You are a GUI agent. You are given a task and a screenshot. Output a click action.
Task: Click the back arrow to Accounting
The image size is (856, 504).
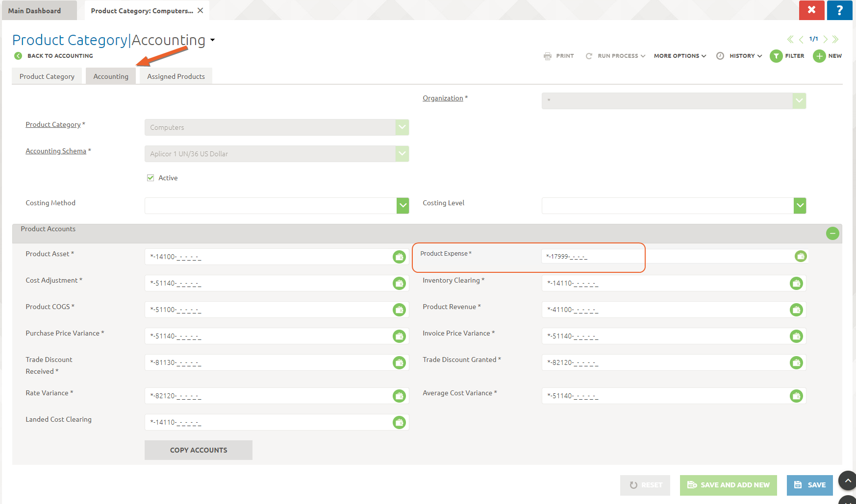tap(18, 56)
